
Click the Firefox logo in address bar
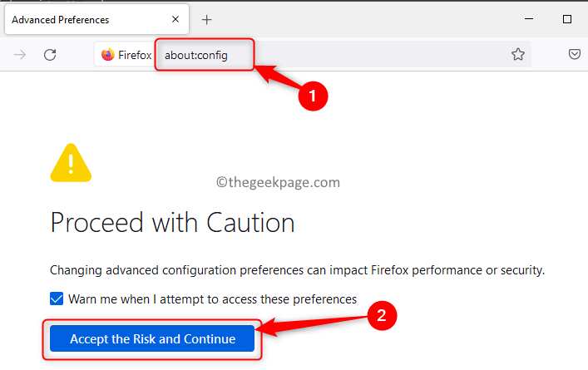(x=108, y=55)
